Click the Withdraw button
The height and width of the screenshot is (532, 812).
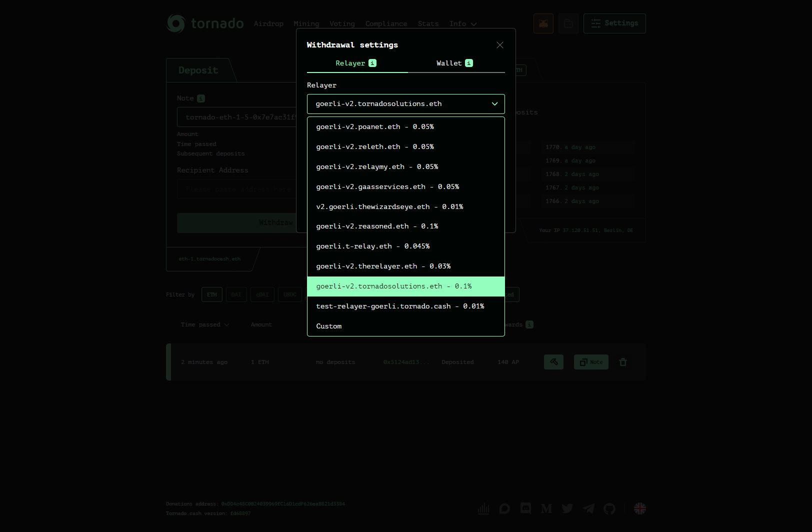click(x=237, y=222)
